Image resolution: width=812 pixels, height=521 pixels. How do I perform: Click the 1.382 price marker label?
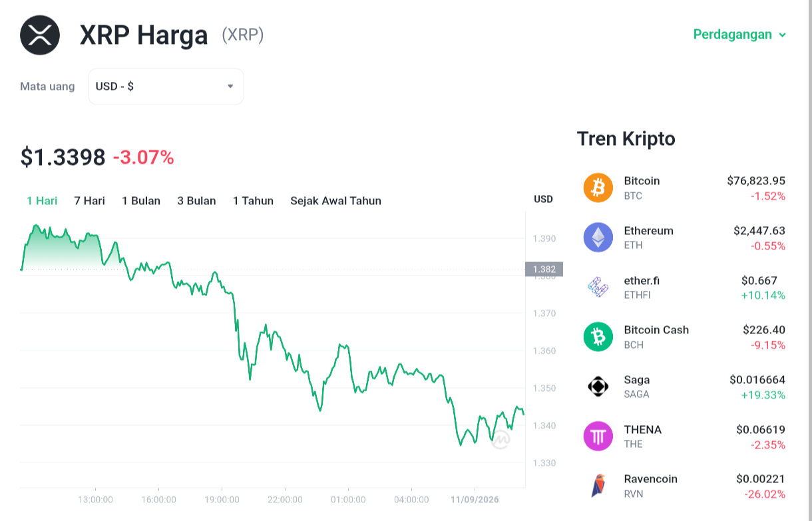pyautogui.click(x=544, y=269)
